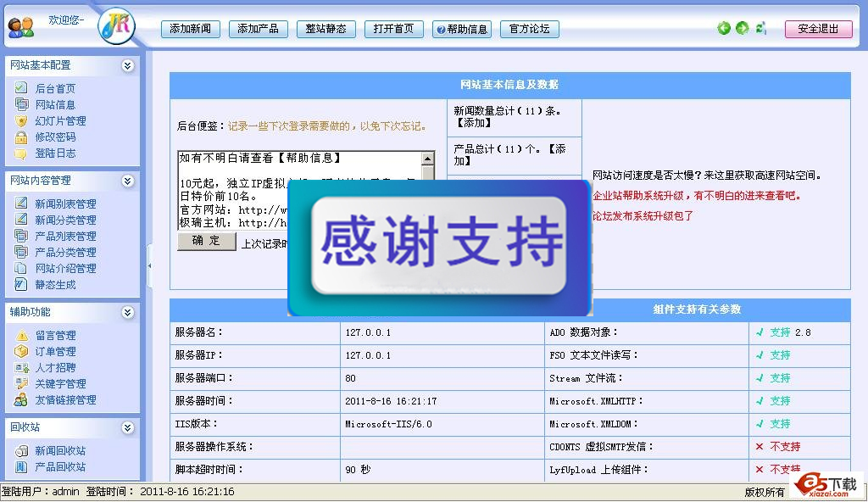Click the 留言管理 warning icon
This screenshot has width=868, height=502.
21,335
